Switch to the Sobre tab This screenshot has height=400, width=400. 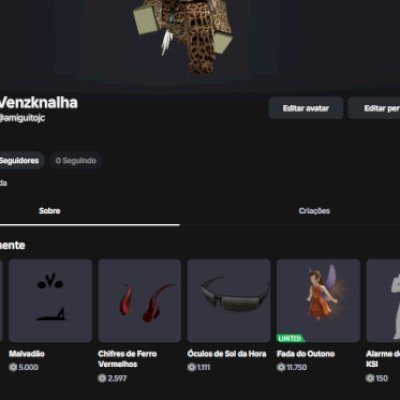point(49,211)
